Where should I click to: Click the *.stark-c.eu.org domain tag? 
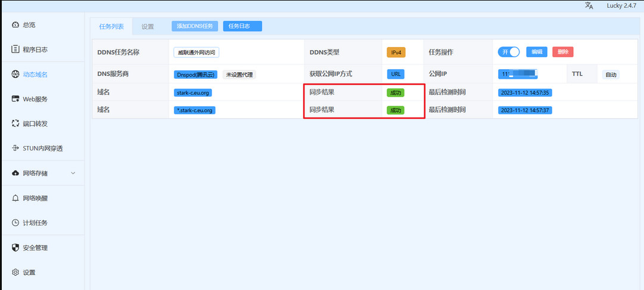point(195,110)
